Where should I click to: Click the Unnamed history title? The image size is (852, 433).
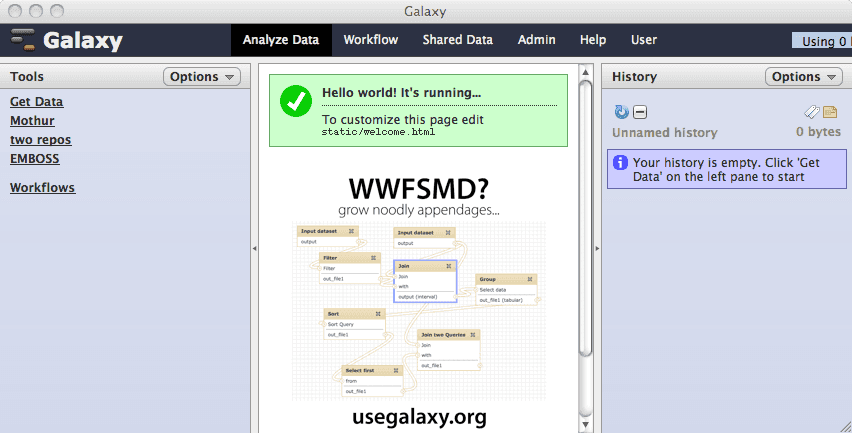pos(664,132)
